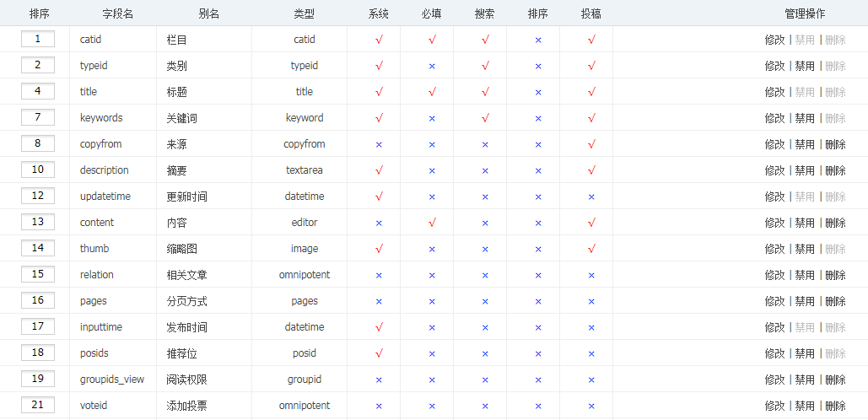Click 修改 for the thumb field
The height and width of the screenshot is (420, 868).
[774, 249]
